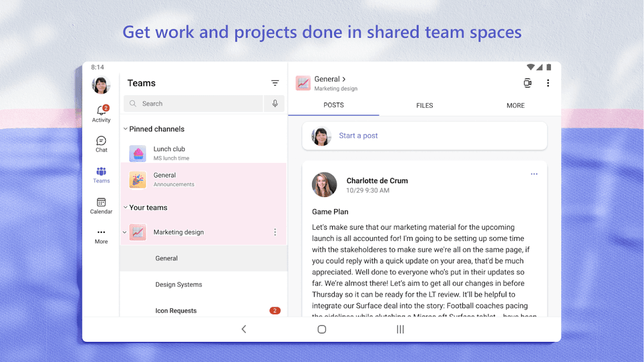Collapse the Marketing design team chevron
The image size is (644, 362).
tap(125, 232)
